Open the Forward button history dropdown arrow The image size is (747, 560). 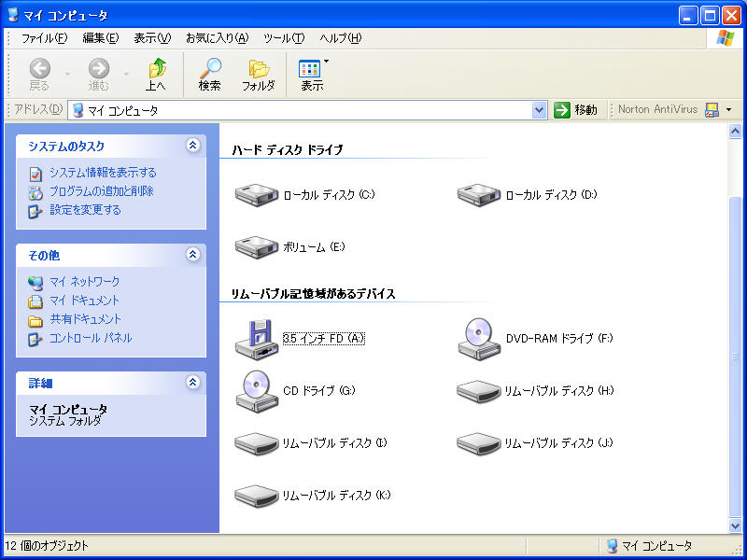[x=126, y=75]
